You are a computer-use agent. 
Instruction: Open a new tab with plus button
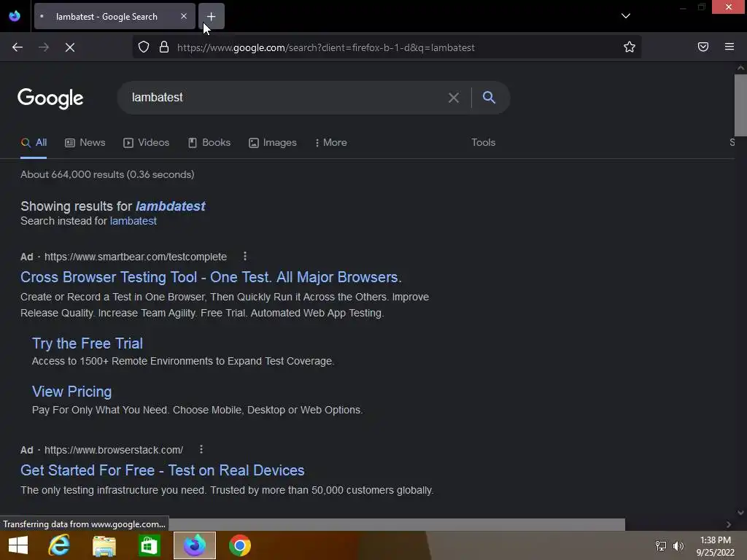(x=211, y=16)
